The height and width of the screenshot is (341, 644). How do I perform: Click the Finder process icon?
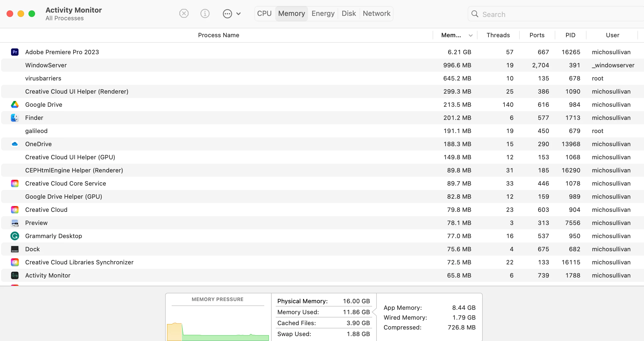tap(15, 118)
